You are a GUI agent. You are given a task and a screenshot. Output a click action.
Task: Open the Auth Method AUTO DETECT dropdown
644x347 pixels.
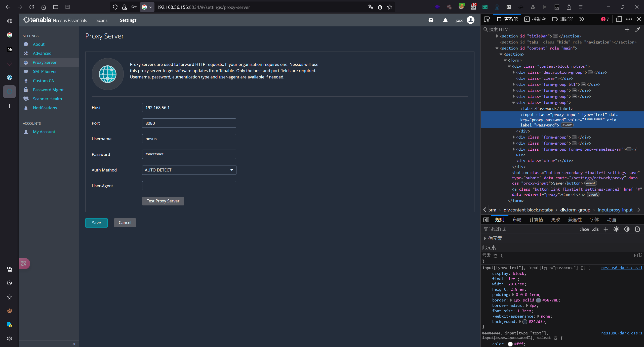[189, 170]
